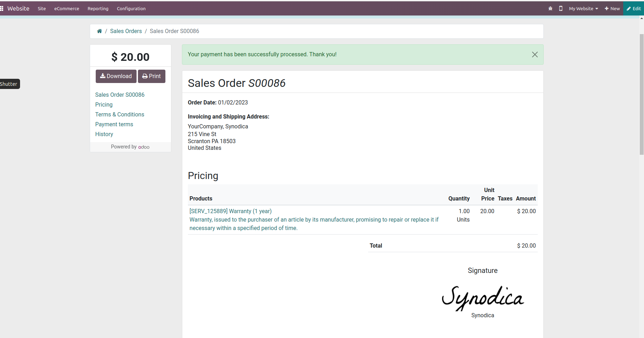The width and height of the screenshot is (644, 338).
Task: Open the [SERV_125889] Warranty product link
Action: [x=231, y=211]
